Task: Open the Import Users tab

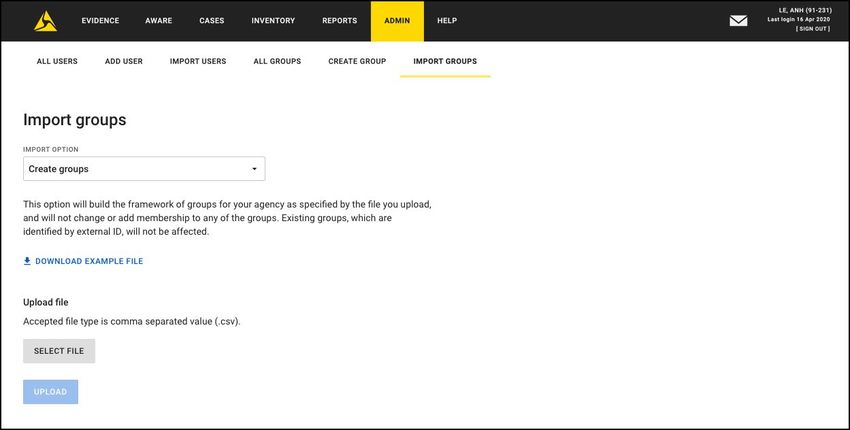Action: 198,61
